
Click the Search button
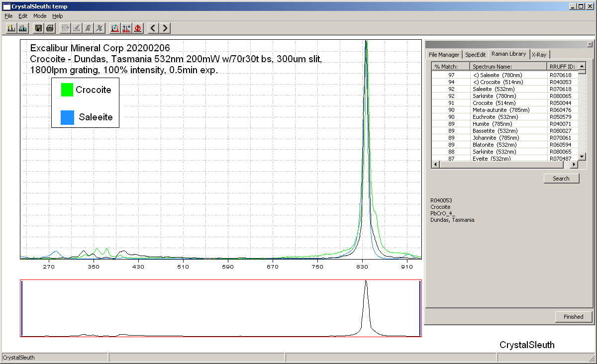tap(561, 179)
